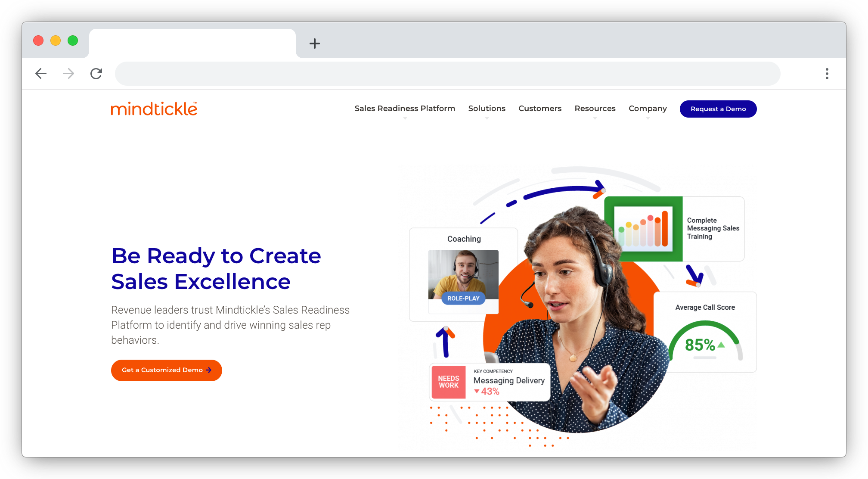Click the Request a Demo button
Screen dimensions: 868x479
point(718,109)
